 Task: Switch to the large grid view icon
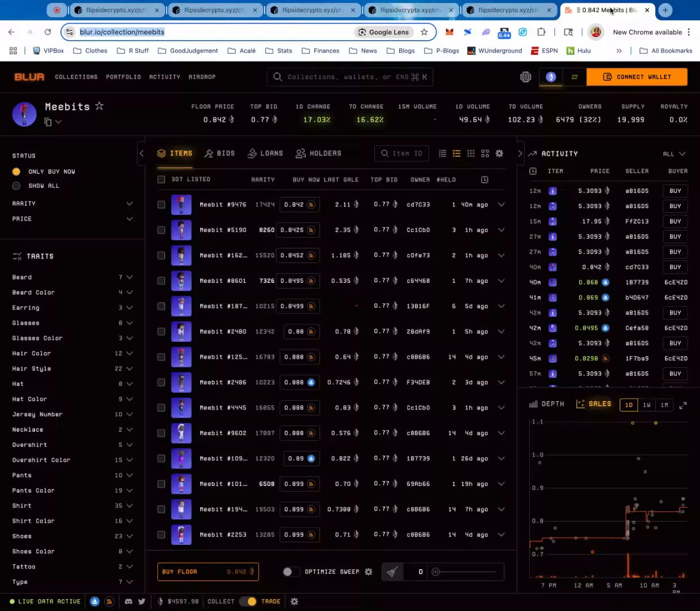click(485, 153)
